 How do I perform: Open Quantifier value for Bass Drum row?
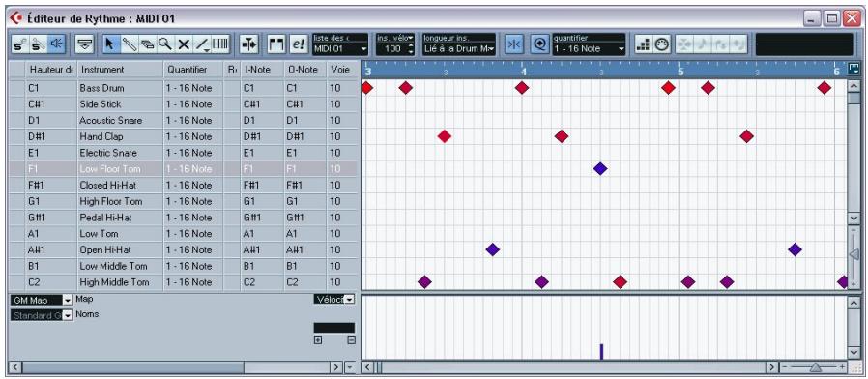pyautogui.click(x=193, y=88)
